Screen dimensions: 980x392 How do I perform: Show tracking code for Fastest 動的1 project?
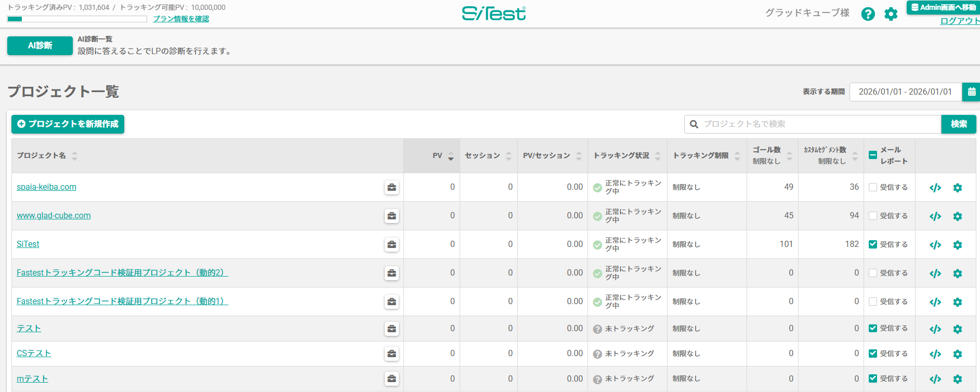(935, 302)
